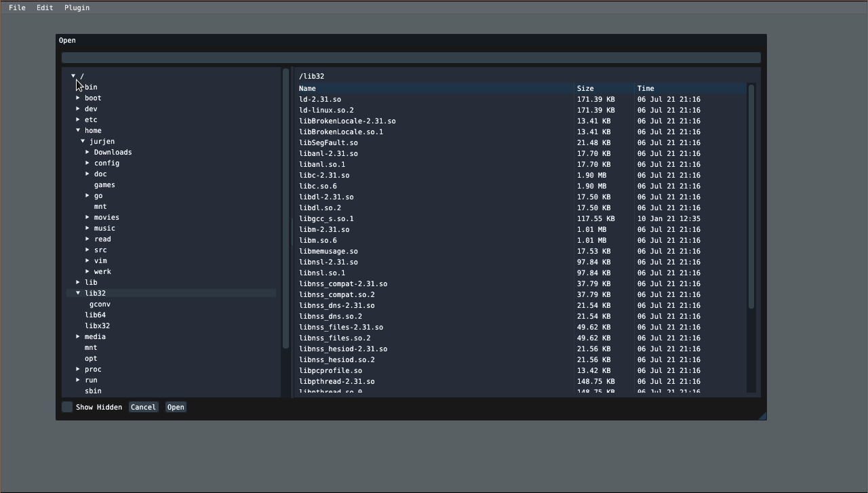Open the File menu
Viewport: 868px width, 493px height.
17,7
